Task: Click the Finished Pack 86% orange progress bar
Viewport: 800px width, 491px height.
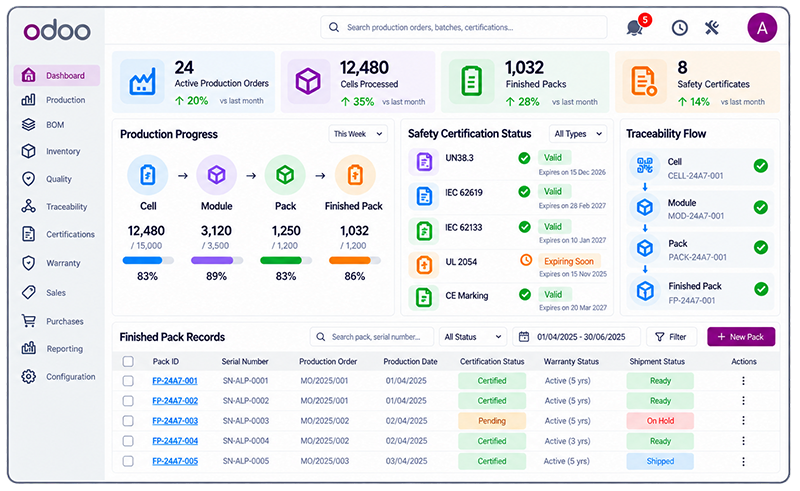Action: click(x=355, y=260)
